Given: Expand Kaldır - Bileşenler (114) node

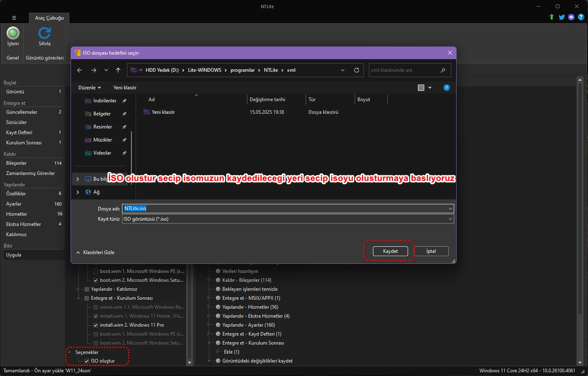Looking at the screenshot, I should pos(209,280).
